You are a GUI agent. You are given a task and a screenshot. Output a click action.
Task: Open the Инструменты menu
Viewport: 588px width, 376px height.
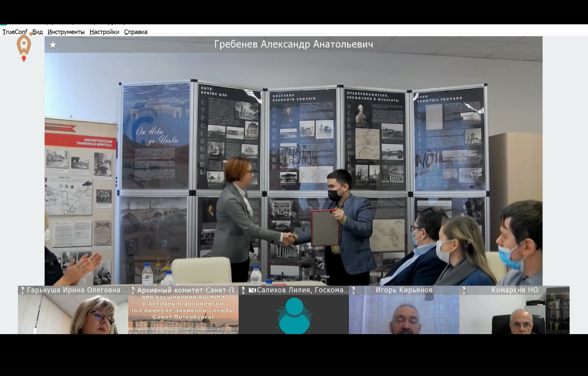pyautogui.click(x=66, y=32)
